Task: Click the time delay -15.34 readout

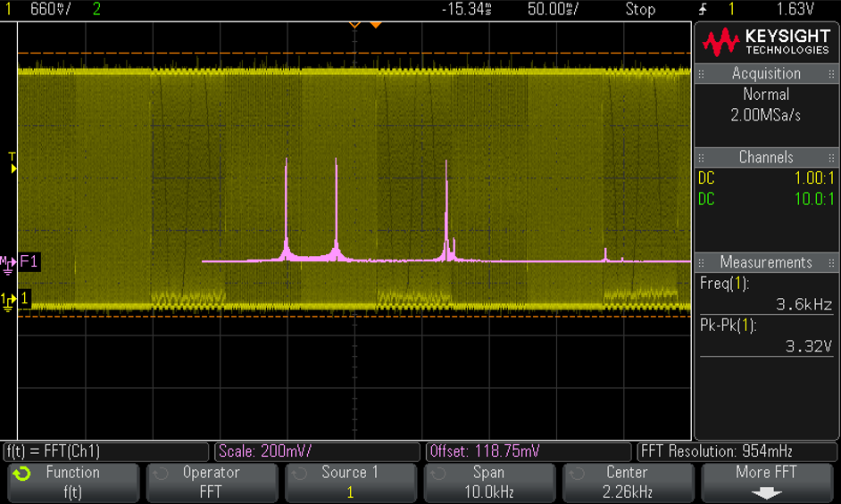Action: click(467, 9)
